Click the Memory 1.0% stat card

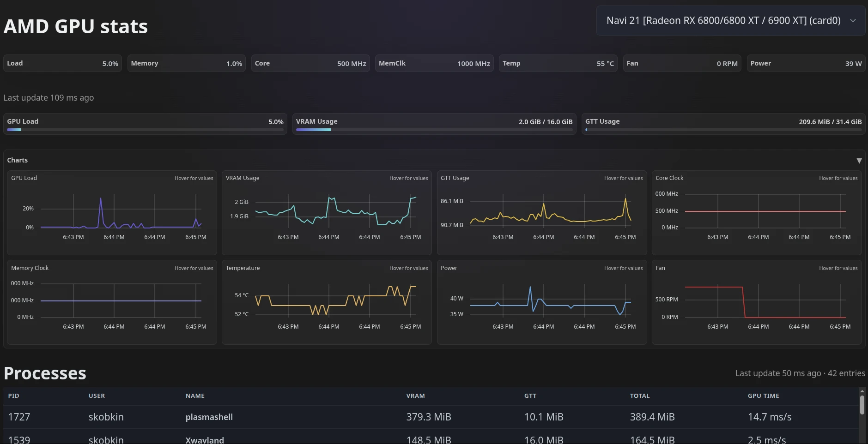[187, 63]
